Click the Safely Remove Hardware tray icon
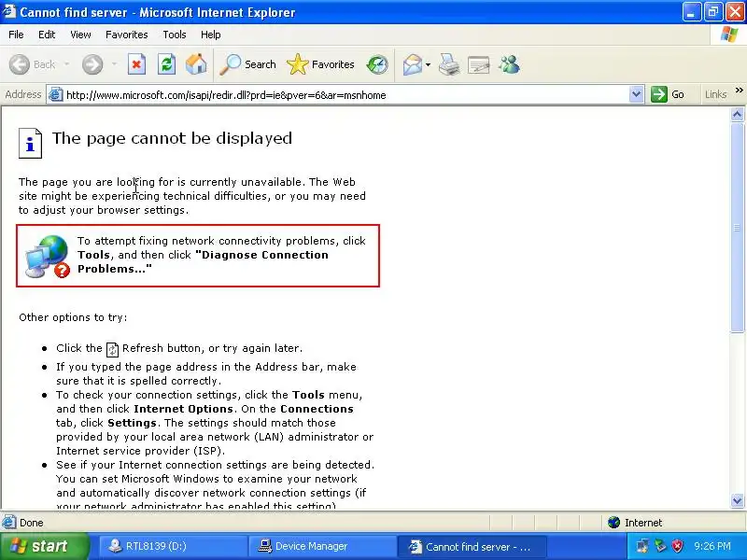The image size is (747, 560). pyautogui.click(x=660, y=546)
